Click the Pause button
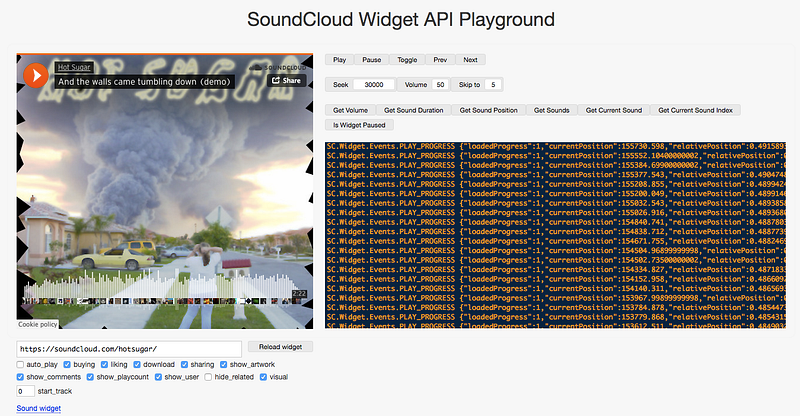 coord(371,60)
